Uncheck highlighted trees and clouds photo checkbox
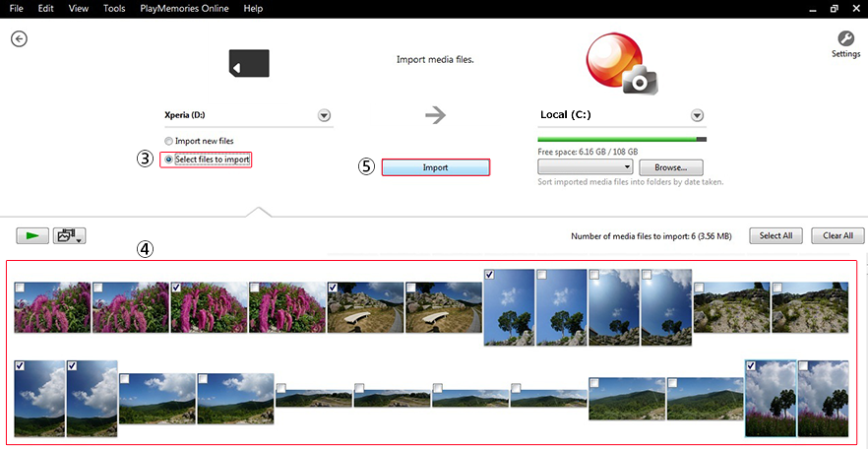The height and width of the screenshot is (449, 868). pyautogui.click(x=751, y=366)
